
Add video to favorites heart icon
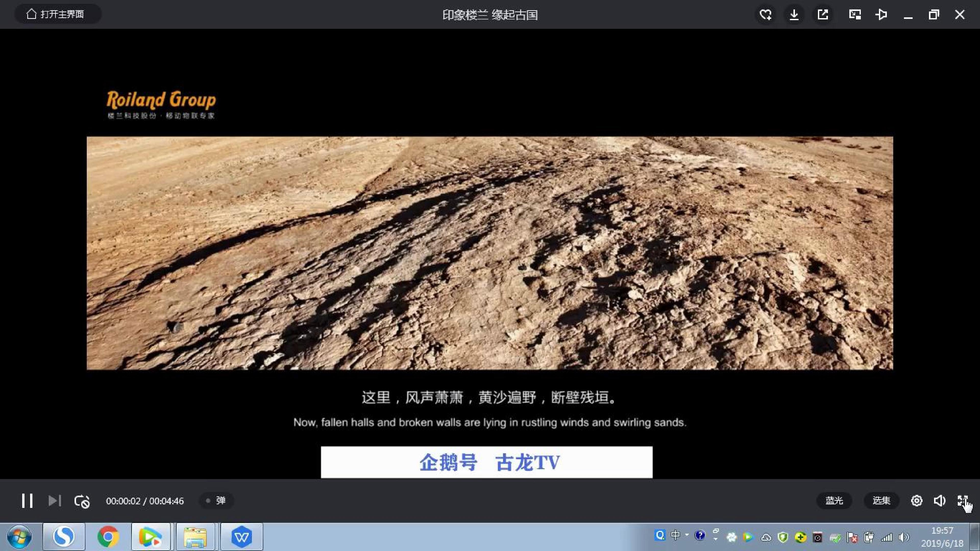pyautogui.click(x=765, y=15)
